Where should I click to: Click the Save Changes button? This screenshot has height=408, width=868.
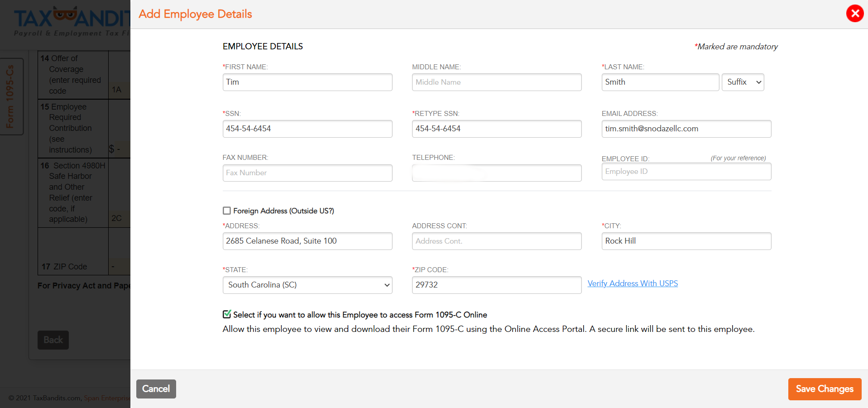click(x=824, y=389)
